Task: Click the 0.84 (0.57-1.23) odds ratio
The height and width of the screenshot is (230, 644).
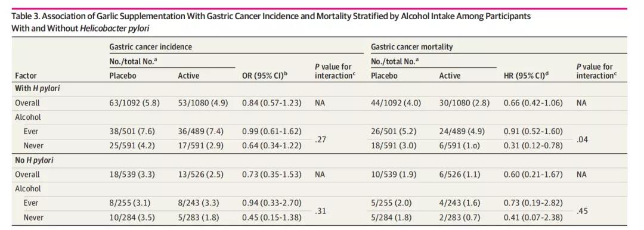Action: [272, 103]
